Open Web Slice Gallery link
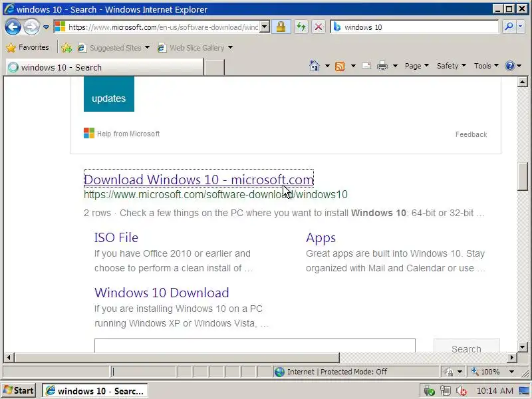532x399 pixels. pyautogui.click(x=191, y=48)
